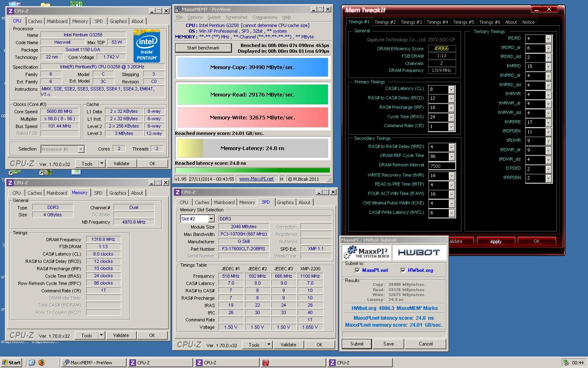The height and width of the screenshot is (368, 588).
Task: Click the CPU-Z Memory window title icon
Action: point(10,183)
